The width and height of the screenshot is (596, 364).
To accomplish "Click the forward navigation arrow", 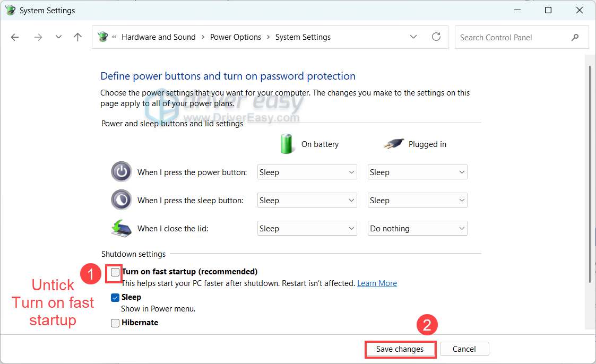I will click(x=38, y=37).
